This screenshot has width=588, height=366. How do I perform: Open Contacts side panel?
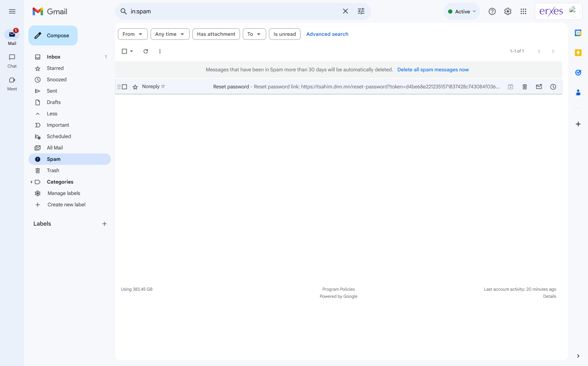tap(578, 93)
